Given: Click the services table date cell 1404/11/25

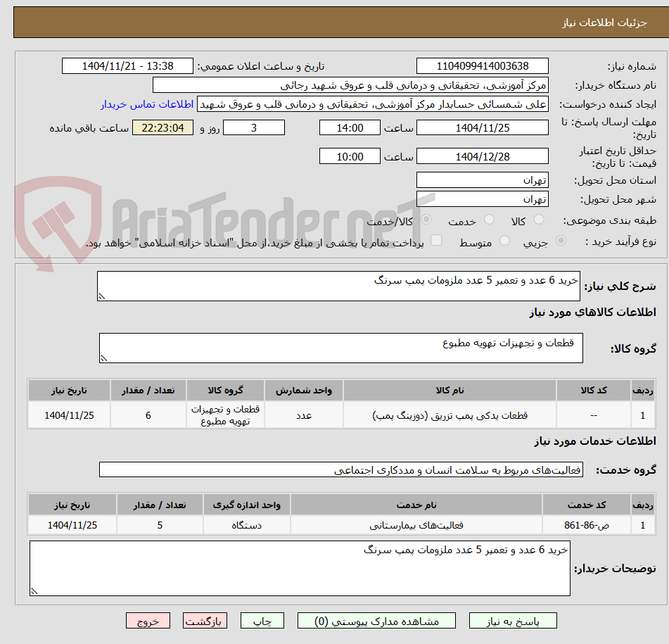Looking at the screenshot, I should (x=72, y=525).
